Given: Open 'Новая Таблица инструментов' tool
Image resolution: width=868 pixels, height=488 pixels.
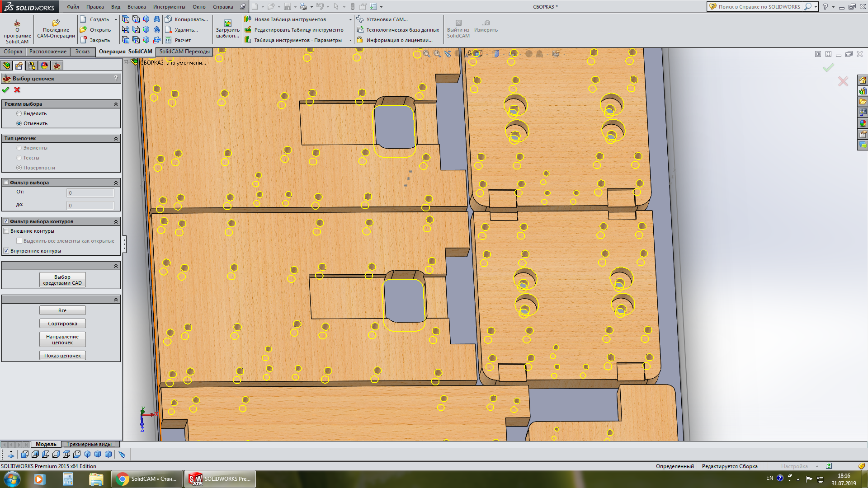Looking at the screenshot, I should (248, 19).
